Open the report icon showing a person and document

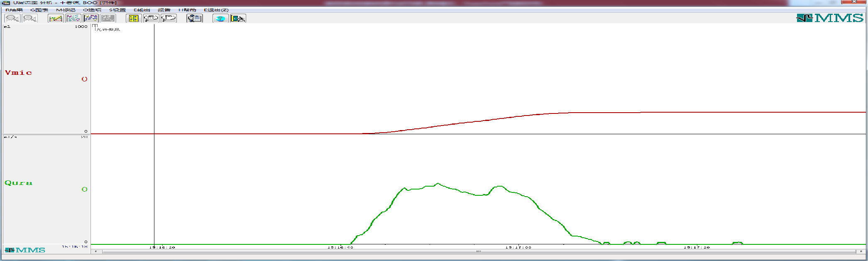[195, 18]
